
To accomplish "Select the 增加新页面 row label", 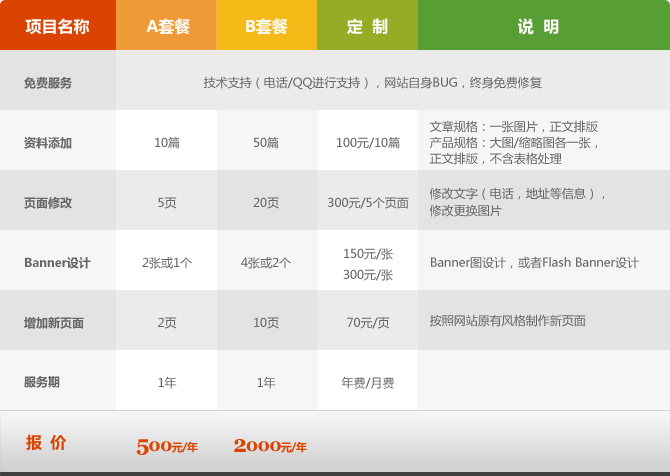I will point(54,323).
